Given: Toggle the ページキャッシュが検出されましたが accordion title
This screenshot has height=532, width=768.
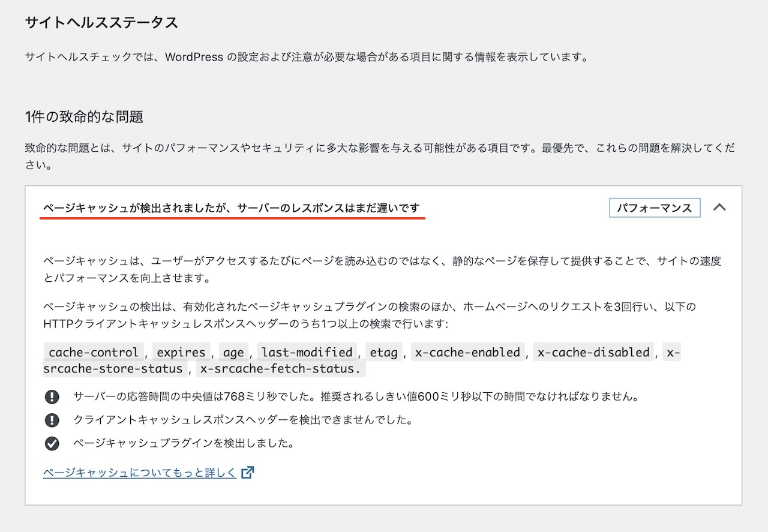Looking at the screenshot, I should [232, 208].
